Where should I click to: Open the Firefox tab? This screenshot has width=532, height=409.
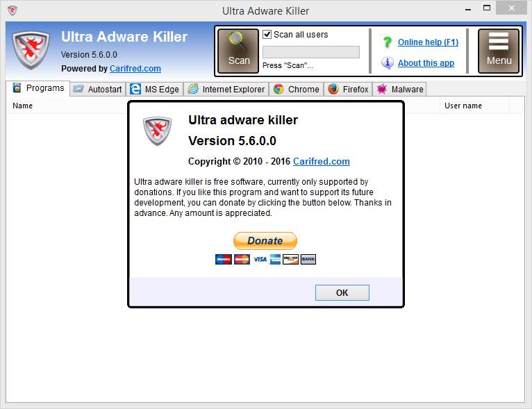(348, 89)
